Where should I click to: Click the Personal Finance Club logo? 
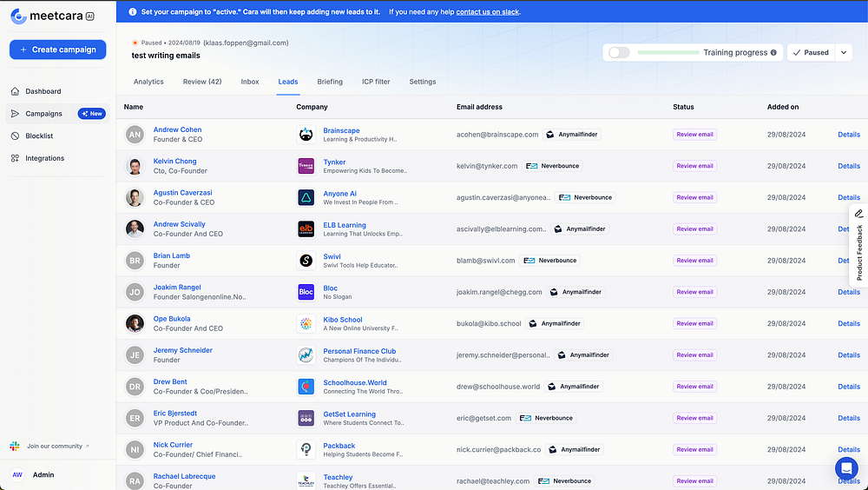[x=306, y=354]
